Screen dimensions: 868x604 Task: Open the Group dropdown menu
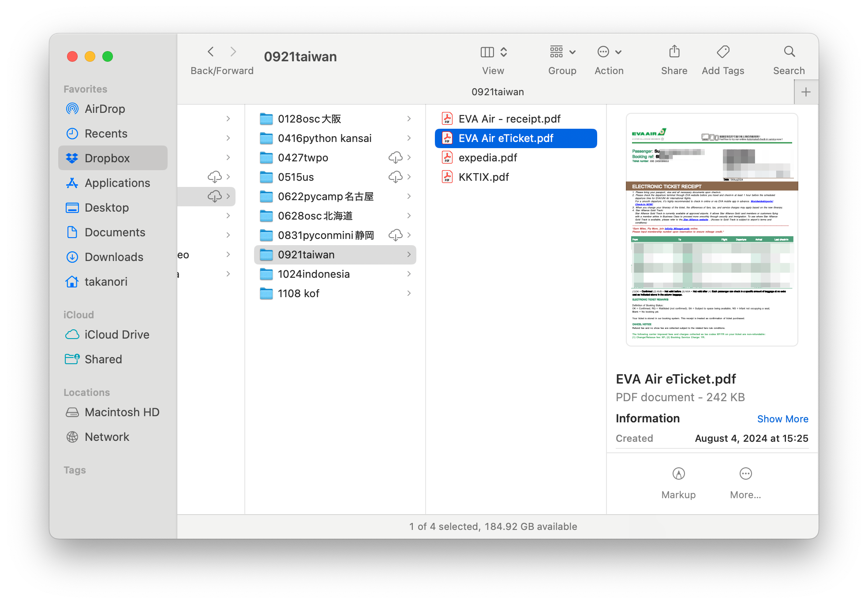click(x=562, y=52)
